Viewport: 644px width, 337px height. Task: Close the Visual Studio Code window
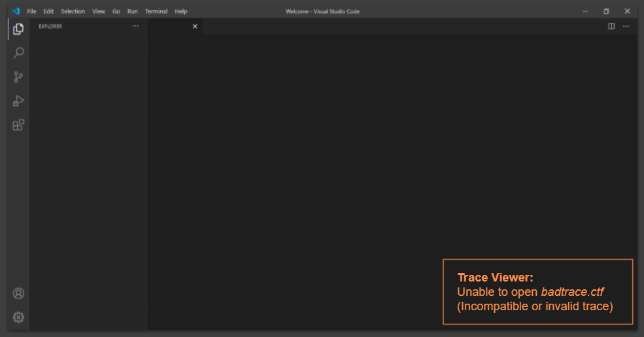[627, 12]
